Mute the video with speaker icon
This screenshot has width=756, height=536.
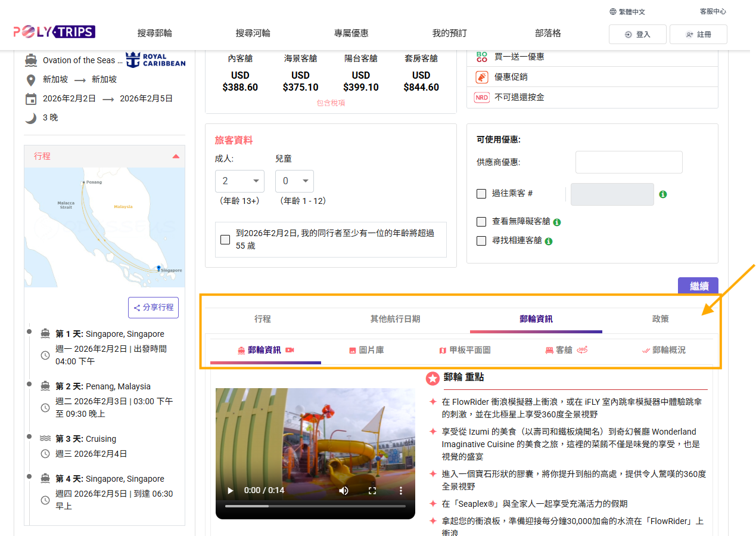[x=344, y=491]
